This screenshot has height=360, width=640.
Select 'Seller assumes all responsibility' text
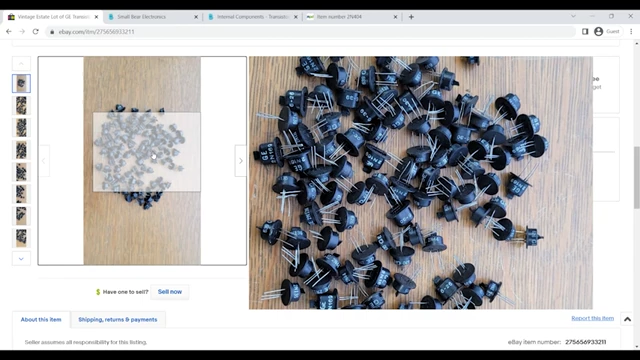(x=86, y=342)
